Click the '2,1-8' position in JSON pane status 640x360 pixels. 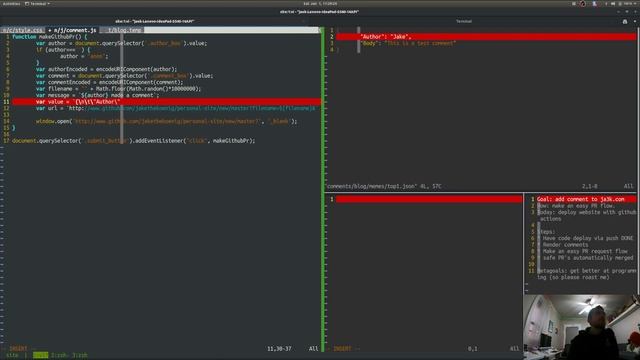[589, 187]
